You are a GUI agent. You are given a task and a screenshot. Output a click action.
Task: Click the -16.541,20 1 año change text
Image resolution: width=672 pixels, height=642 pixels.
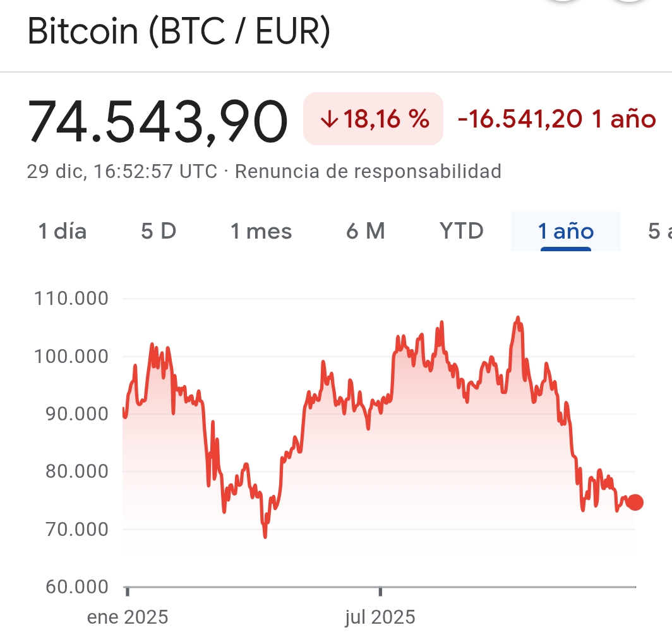tap(556, 119)
